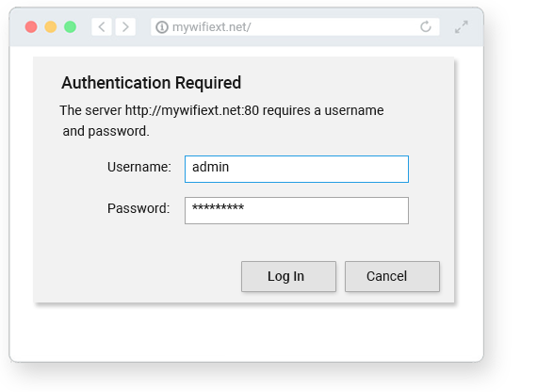This screenshot has height=392, width=537.
Task: Place the cursor after the password asterisks
Action: (x=245, y=207)
